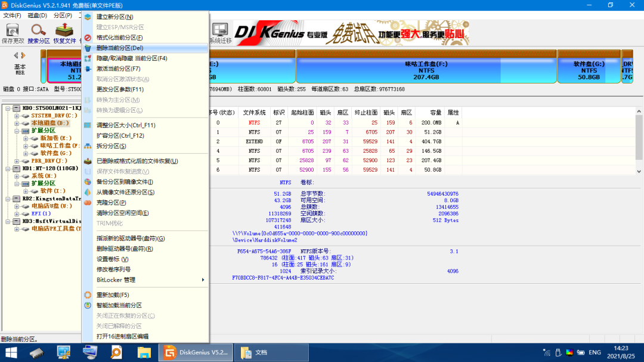Image resolution: width=644 pixels, height=362 pixels.
Task: Collapse the HD0:ST500LM021 disk node
Action: (8, 108)
